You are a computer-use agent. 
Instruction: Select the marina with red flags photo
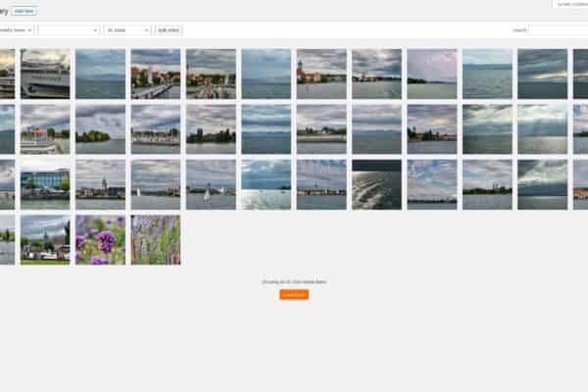45,129
